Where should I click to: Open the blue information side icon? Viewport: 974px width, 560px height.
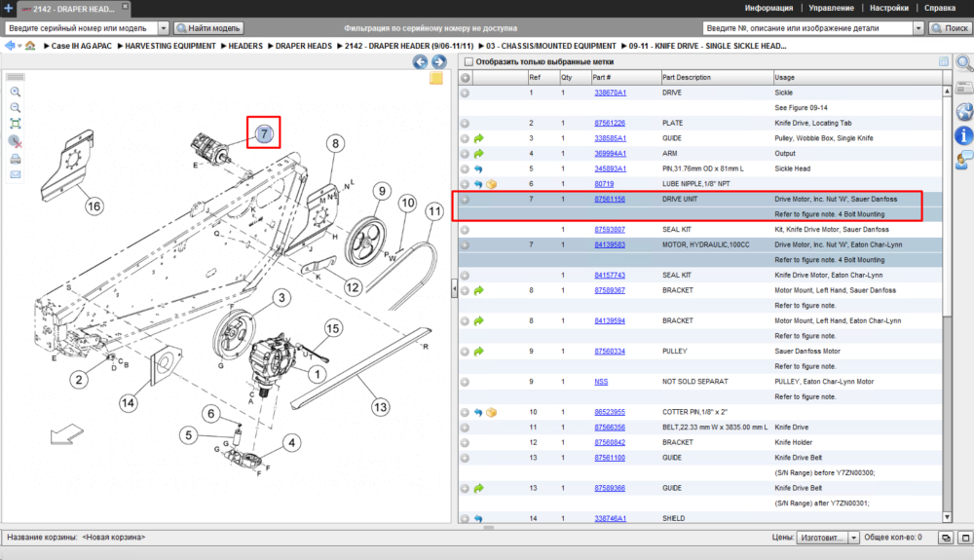pyautogui.click(x=963, y=135)
